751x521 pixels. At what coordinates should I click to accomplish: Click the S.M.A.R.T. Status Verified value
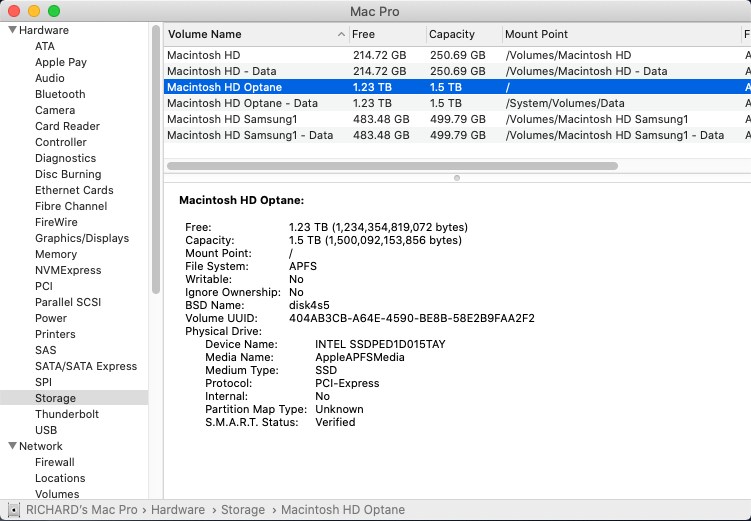335,422
